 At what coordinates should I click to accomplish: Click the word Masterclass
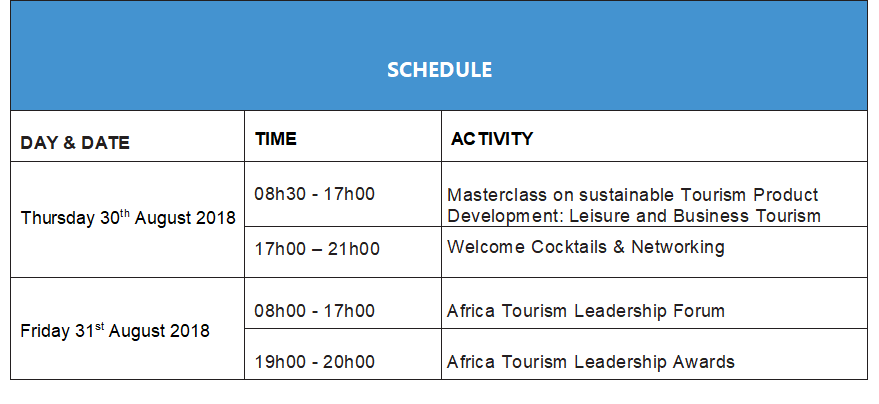pos(497,195)
